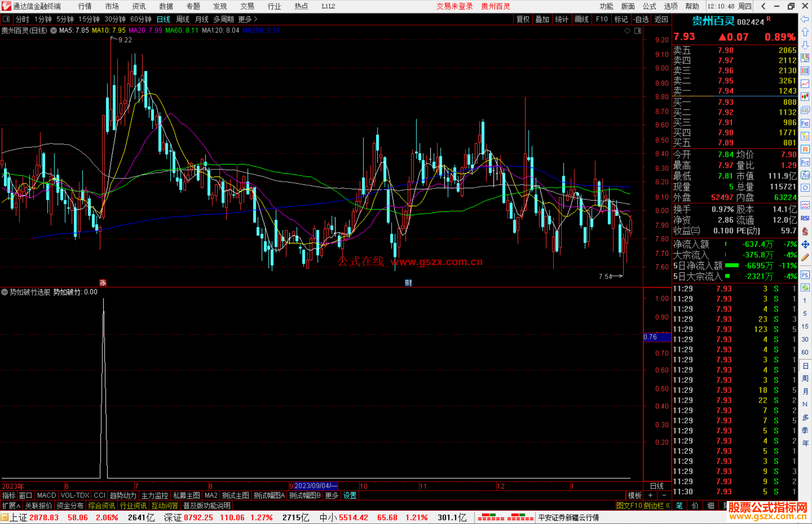Expand 更多 periods chevron in timeframe bar

click(256, 19)
